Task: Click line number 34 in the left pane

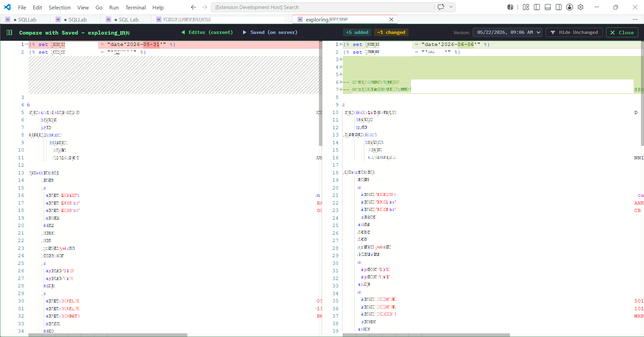Action: pyautogui.click(x=21, y=331)
